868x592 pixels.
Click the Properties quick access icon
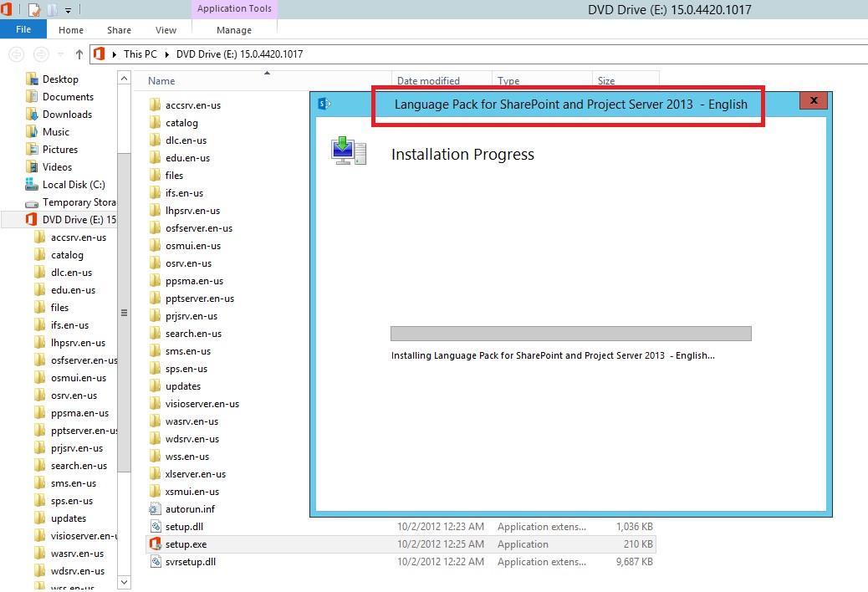[x=34, y=9]
